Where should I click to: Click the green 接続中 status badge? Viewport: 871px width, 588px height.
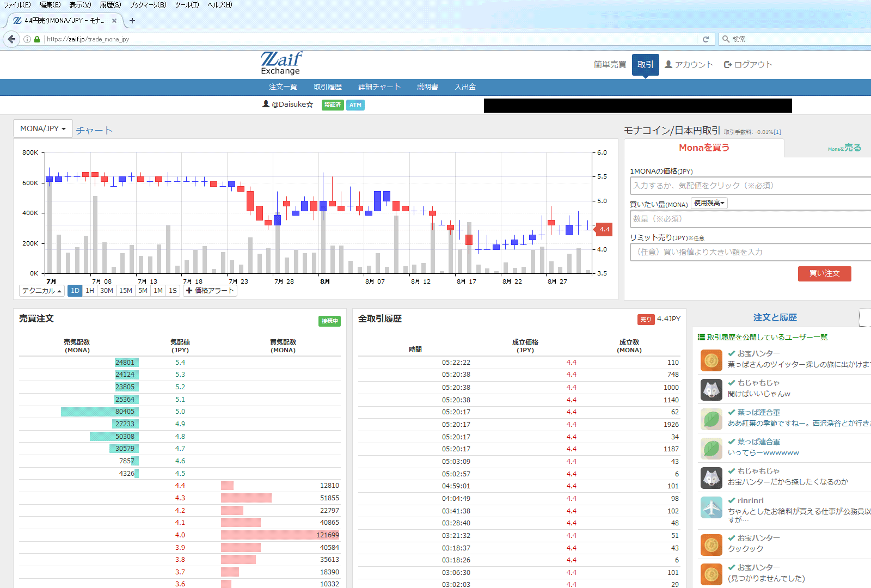click(x=329, y=321)
